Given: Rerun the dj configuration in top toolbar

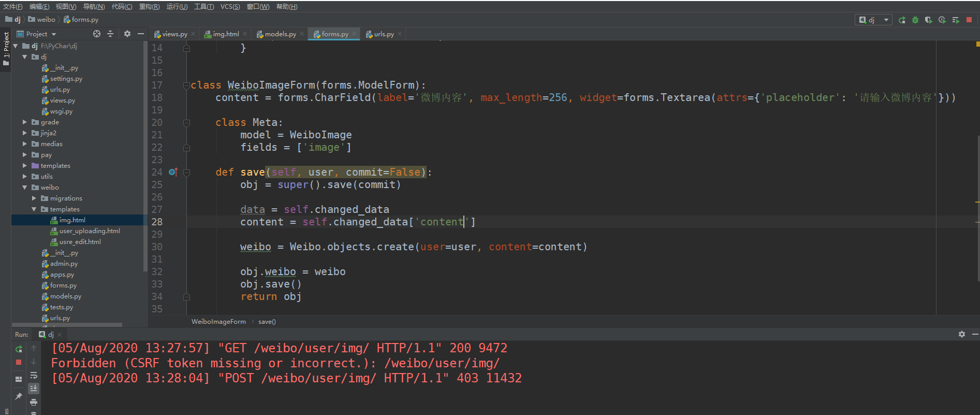Looking at the screenshot, I should [x=902, y=20].
